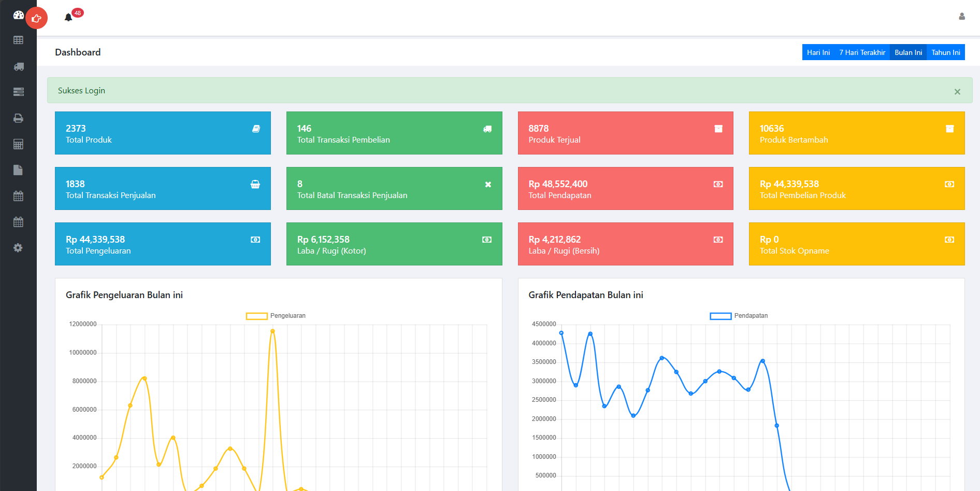The width and height of the screenshot is (980, 491).
Task: Dismiss the Sukses Login alert
Action: (957, 92)
